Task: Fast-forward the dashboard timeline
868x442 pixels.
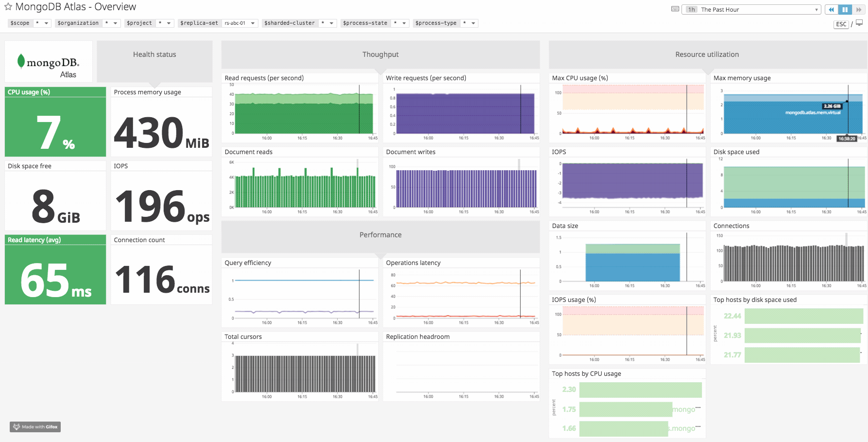Action: [x=858, y=9]
